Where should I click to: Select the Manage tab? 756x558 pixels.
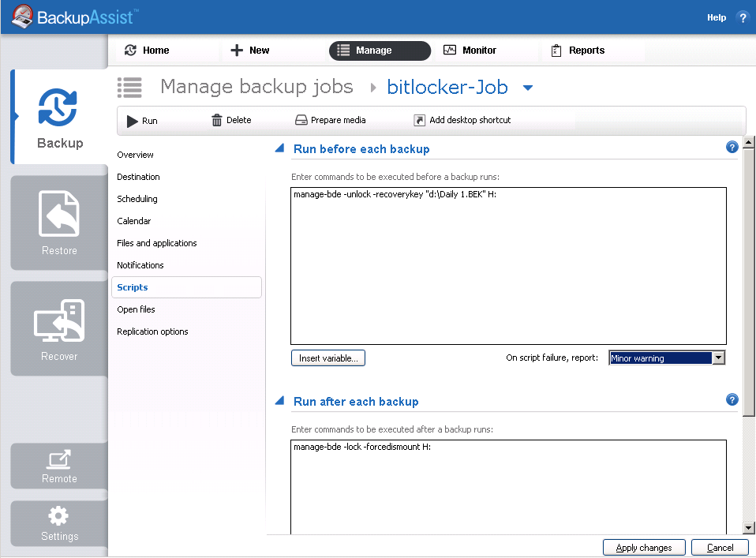click(x=380, y=51)
